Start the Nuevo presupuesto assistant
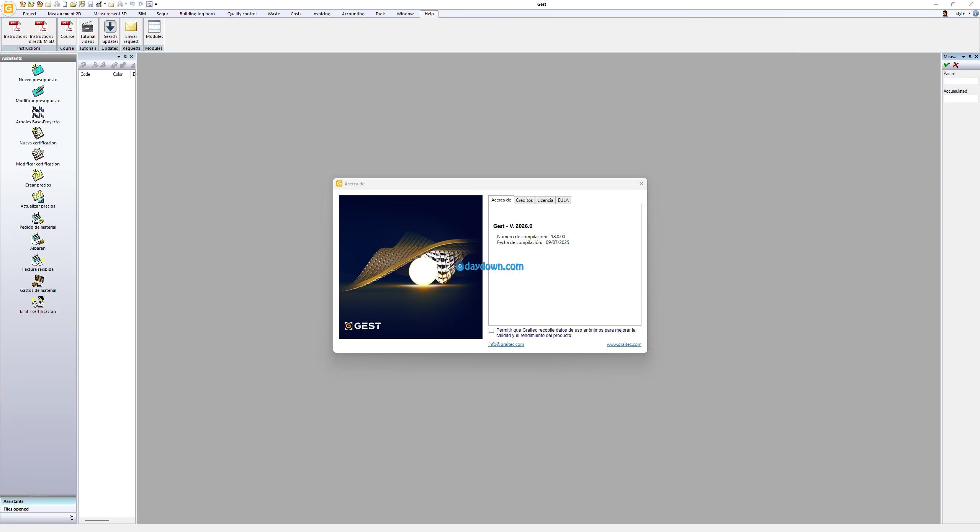This screenshot has height=532, width=980. click(x=38, y=73)
